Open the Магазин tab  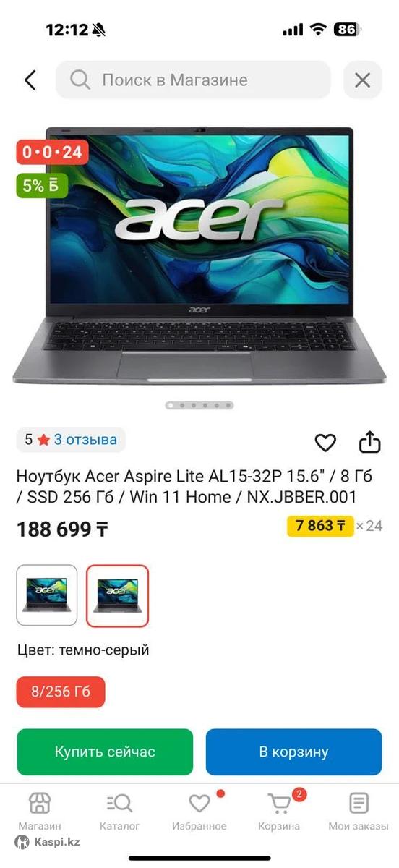(40, 812)
